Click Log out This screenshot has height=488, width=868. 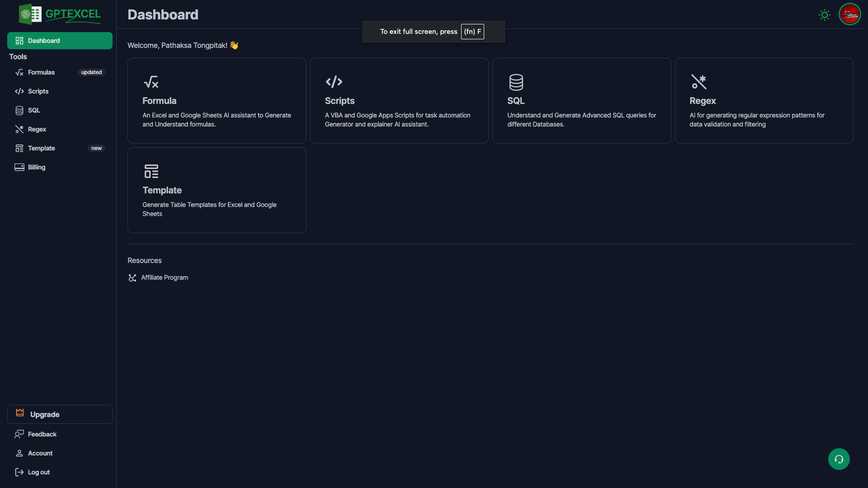(38, 472)
